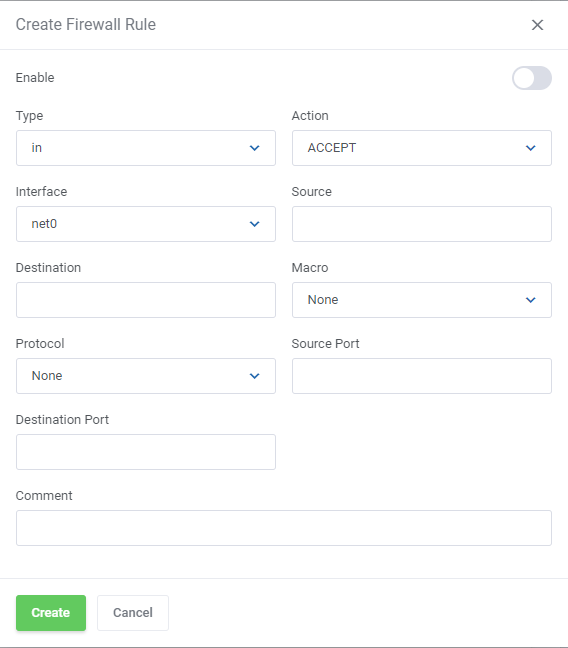Focus the Destination input field
This screenshot has width=568, height=648.
(146, 300)
